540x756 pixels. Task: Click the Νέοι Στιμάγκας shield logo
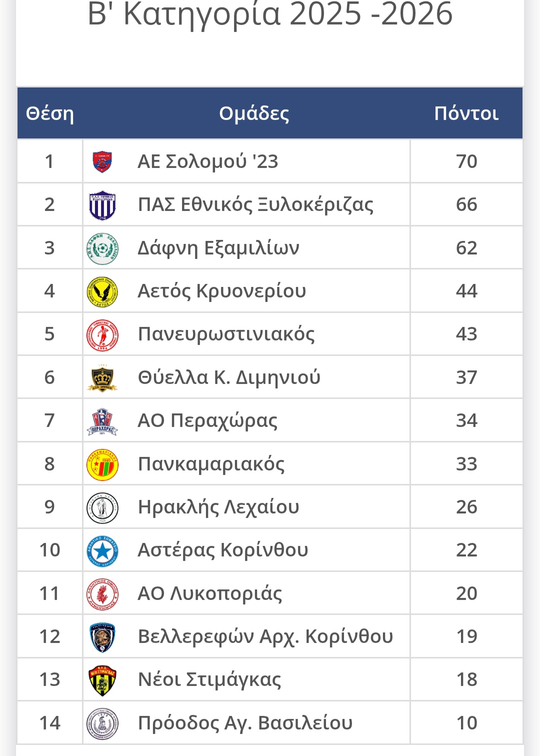click(x=102, y=680)
